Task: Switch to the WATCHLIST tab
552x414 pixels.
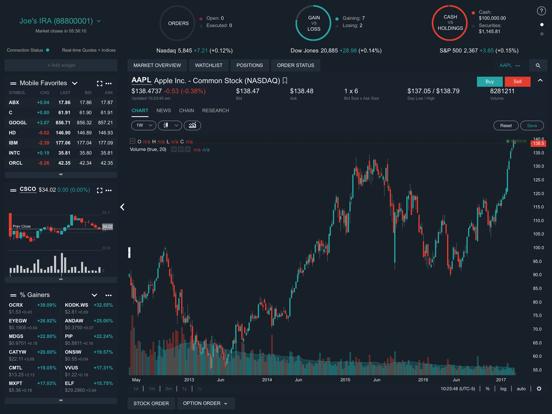Action: [x=209, y=65]
